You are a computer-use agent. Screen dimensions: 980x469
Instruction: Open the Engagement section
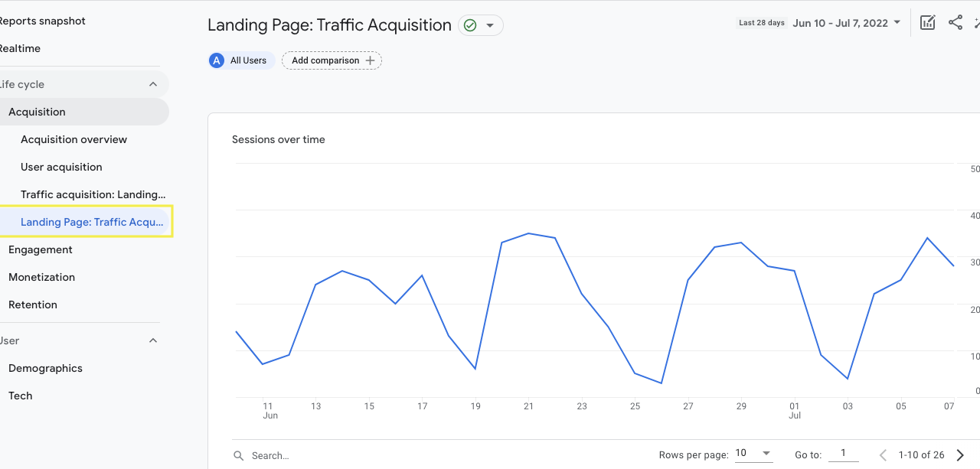(41, 249)
